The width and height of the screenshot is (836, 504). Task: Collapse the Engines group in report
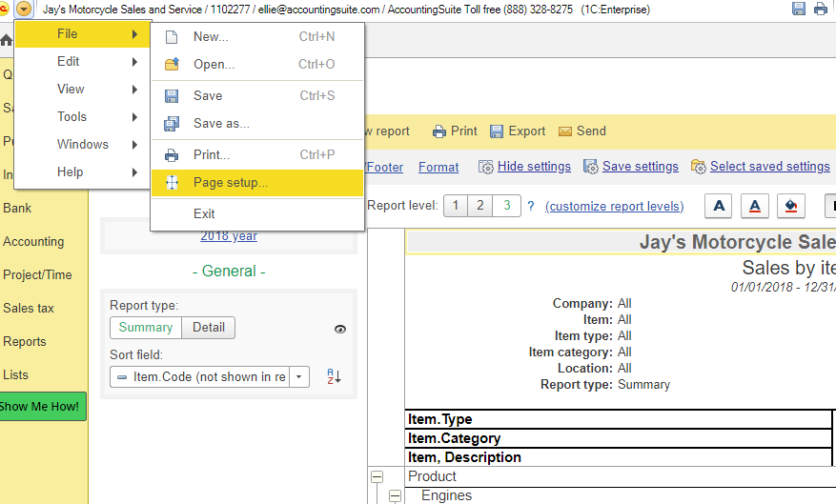tap(395, 495)
